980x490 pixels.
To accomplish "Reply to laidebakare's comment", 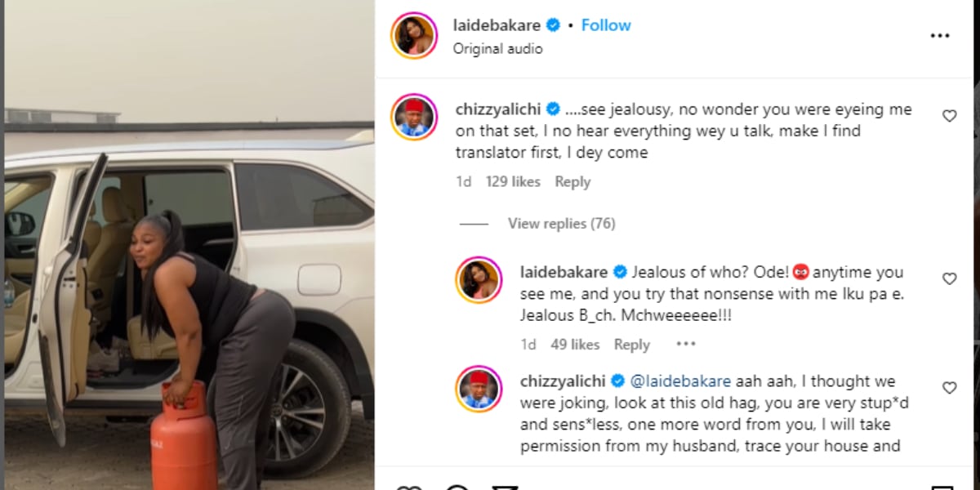I will coord(631,345).
